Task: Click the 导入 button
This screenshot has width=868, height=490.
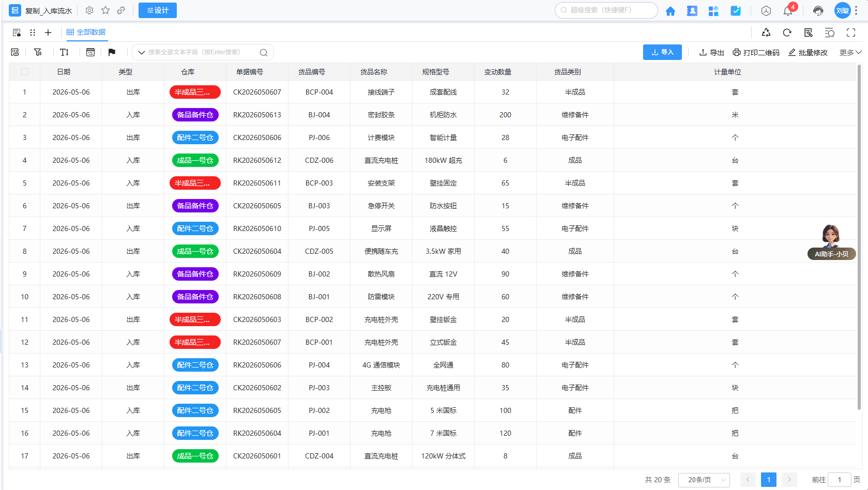Action: point(662,52)
